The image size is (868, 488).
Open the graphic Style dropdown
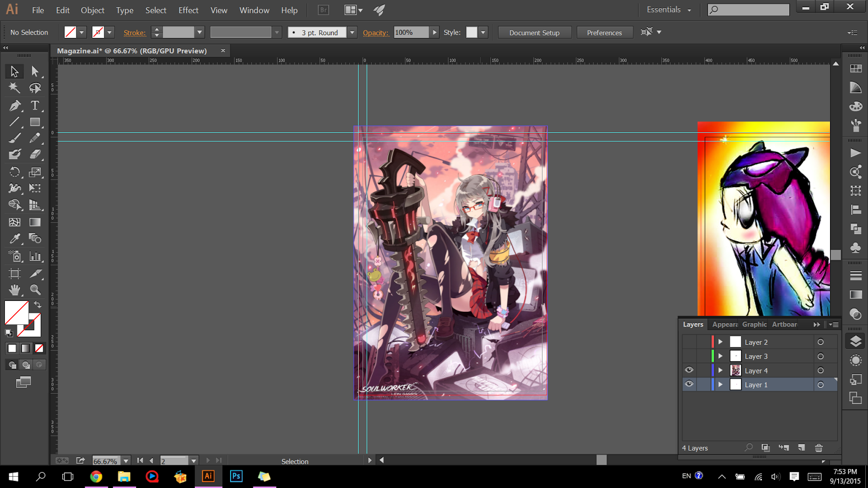pyautogui.click(x=483, y=33)
